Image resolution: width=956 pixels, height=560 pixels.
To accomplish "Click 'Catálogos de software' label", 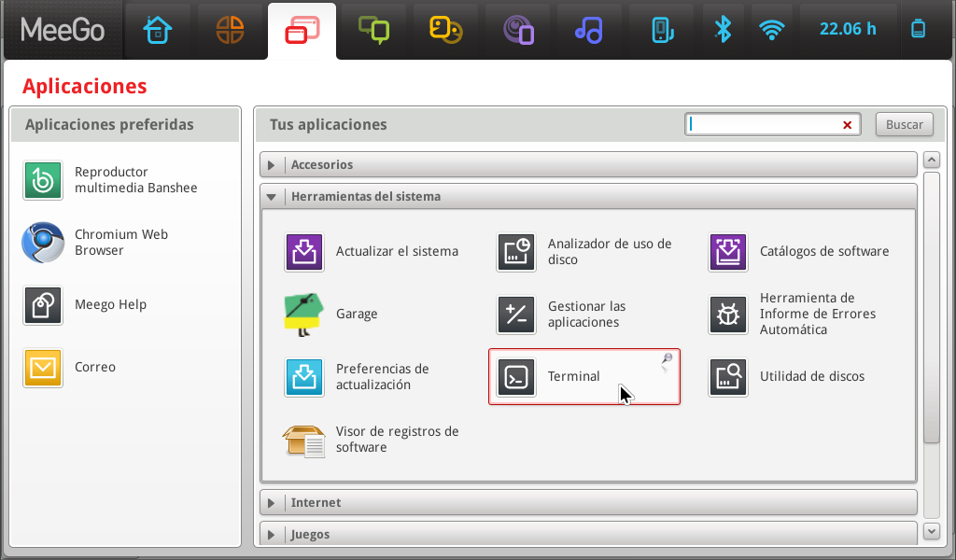I will tap(824, 251).
